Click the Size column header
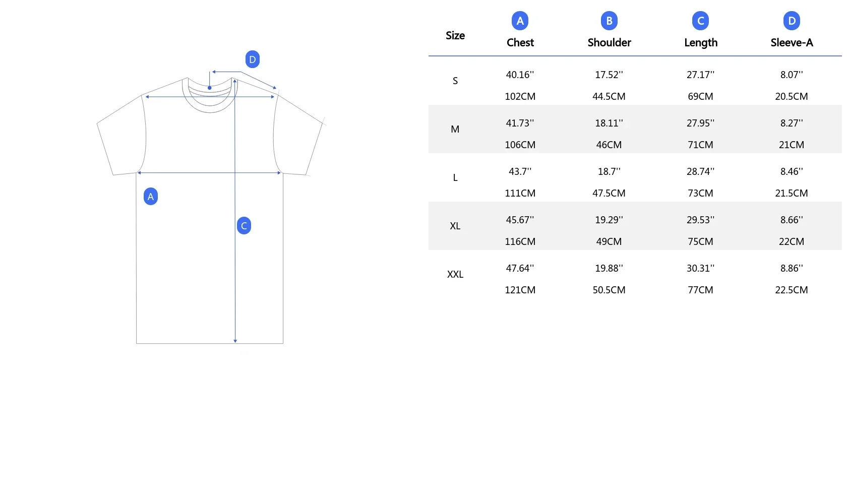The height and width of the screenshot is (504, 847). click(x=455, y=35)
